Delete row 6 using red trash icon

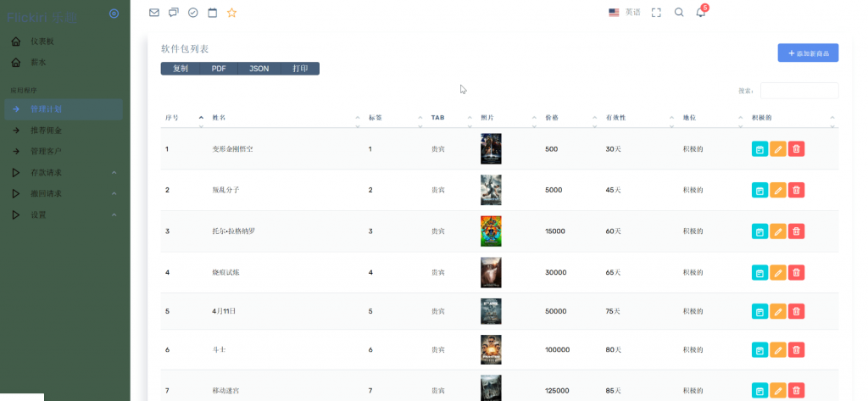pos(797,350)
